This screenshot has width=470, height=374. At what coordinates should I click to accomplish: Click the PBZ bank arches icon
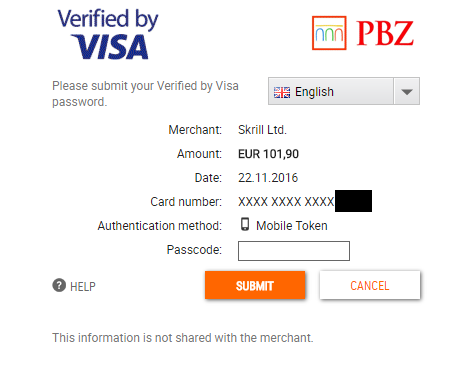[329, 33]
